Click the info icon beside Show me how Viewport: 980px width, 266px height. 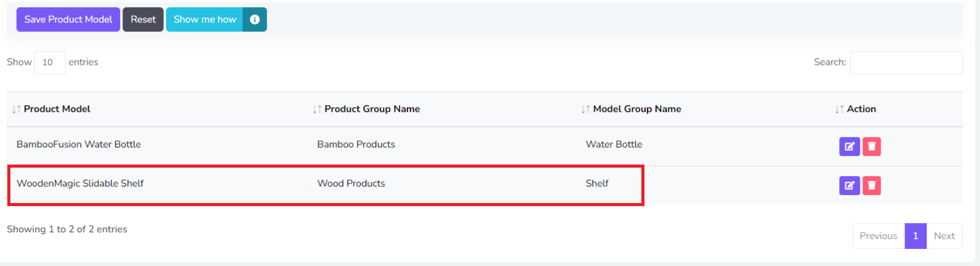[x=255, y=20]
